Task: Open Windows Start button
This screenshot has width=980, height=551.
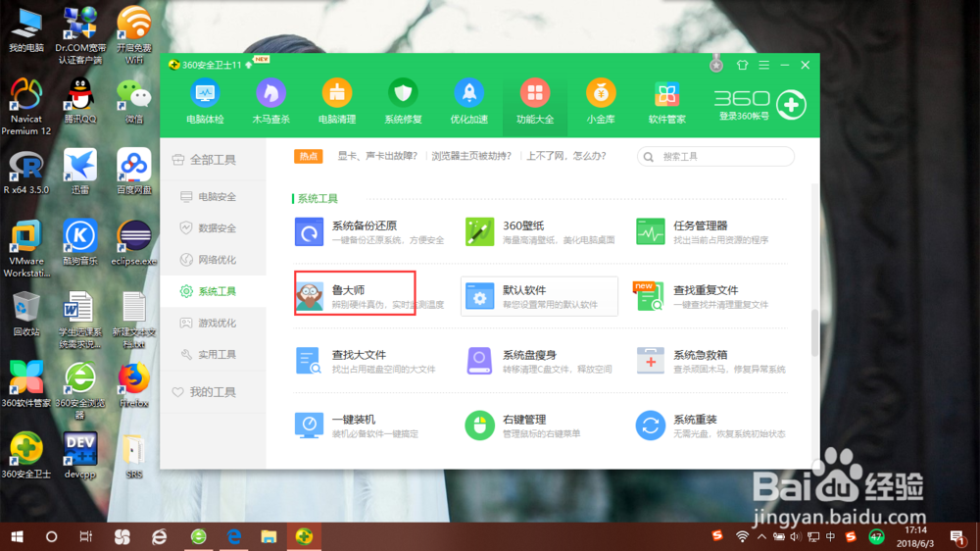Action: pos(17,536)
